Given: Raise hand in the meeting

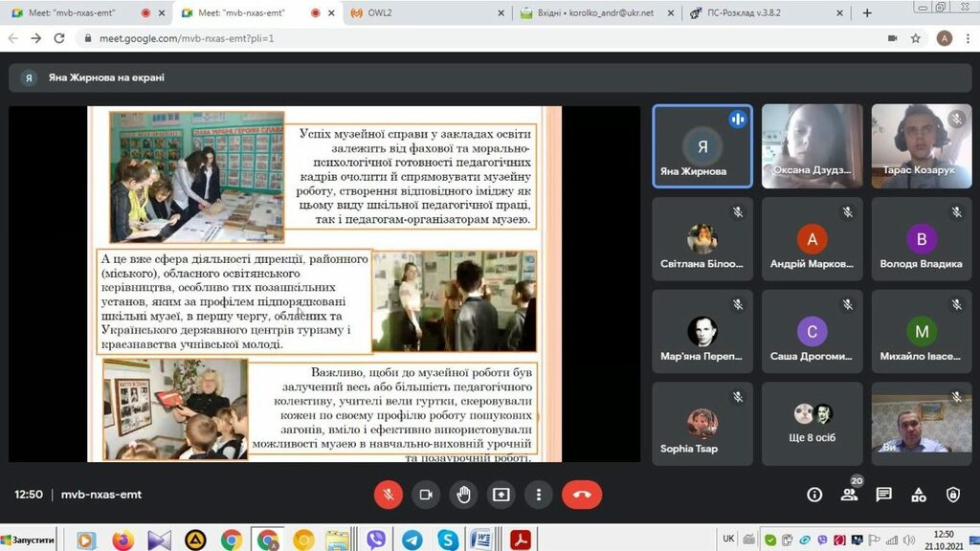Looking at the screenshot, I should 463,495.
